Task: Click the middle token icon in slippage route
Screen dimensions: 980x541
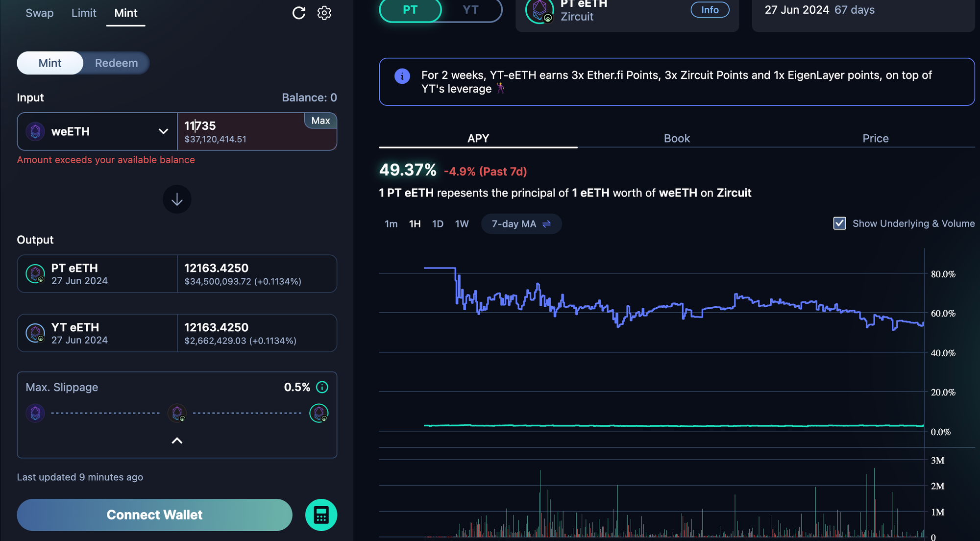Action: [x=177, y=413]
